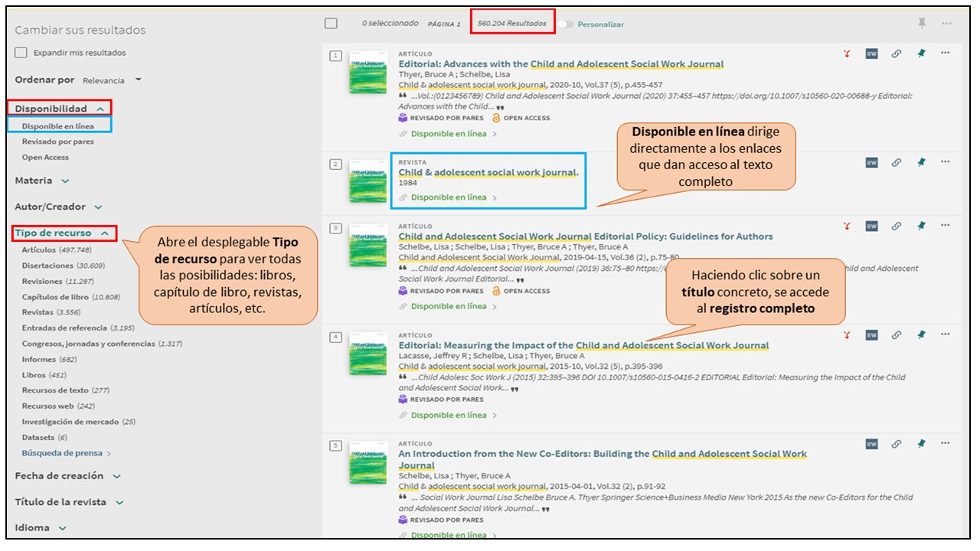Open 'Child & adolescent social work journal' title

click(x=488, y=172)
